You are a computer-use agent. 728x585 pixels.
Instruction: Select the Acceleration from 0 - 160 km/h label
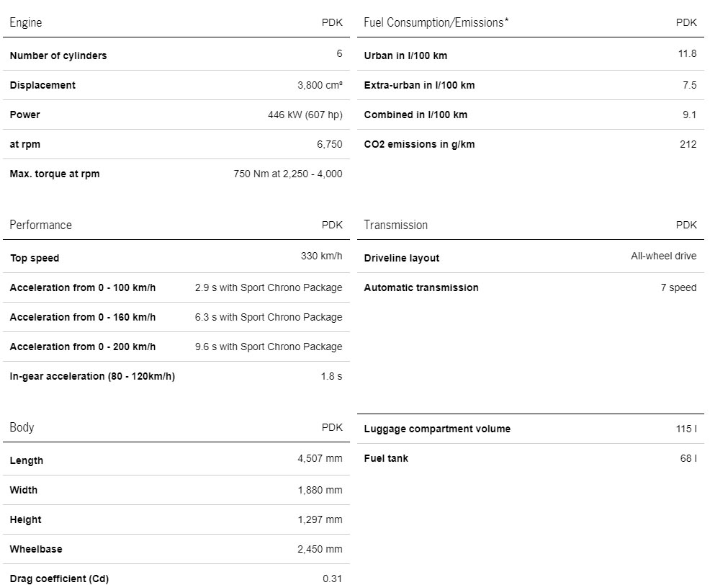coord(83,317)
